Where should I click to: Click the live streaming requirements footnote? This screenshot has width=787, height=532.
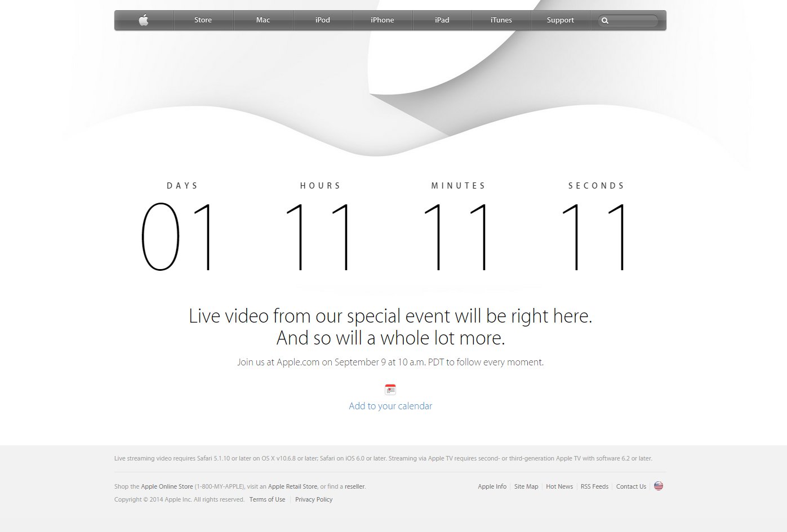(383, 458)
